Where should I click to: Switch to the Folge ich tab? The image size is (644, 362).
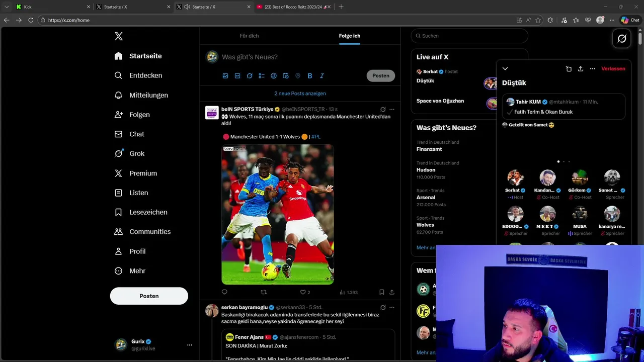tap(349, 36)
